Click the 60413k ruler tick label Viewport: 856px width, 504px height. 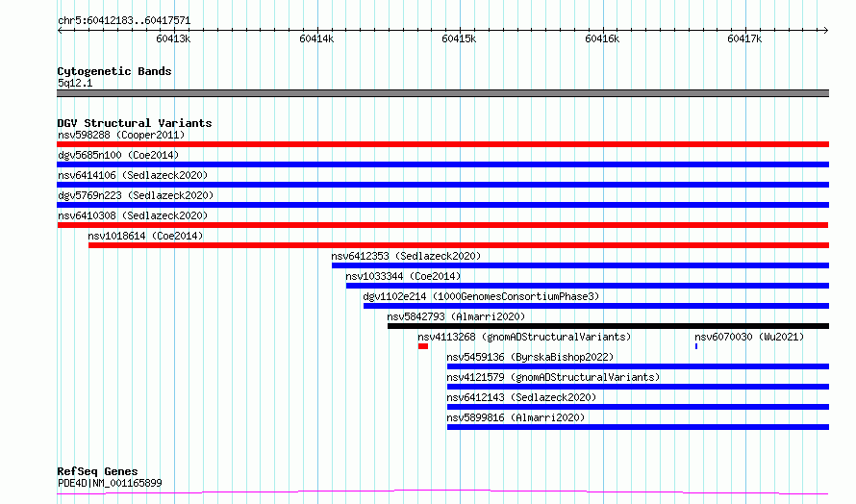point(173,38)
